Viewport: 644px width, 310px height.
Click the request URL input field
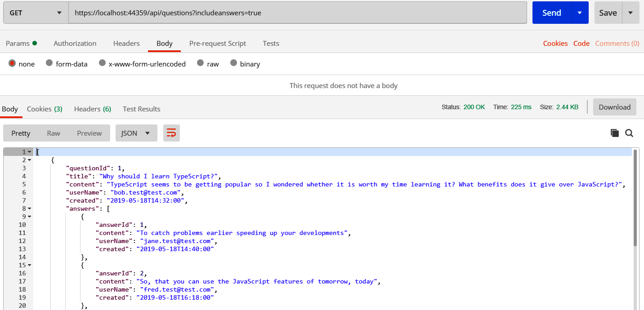tap(297, 13)
